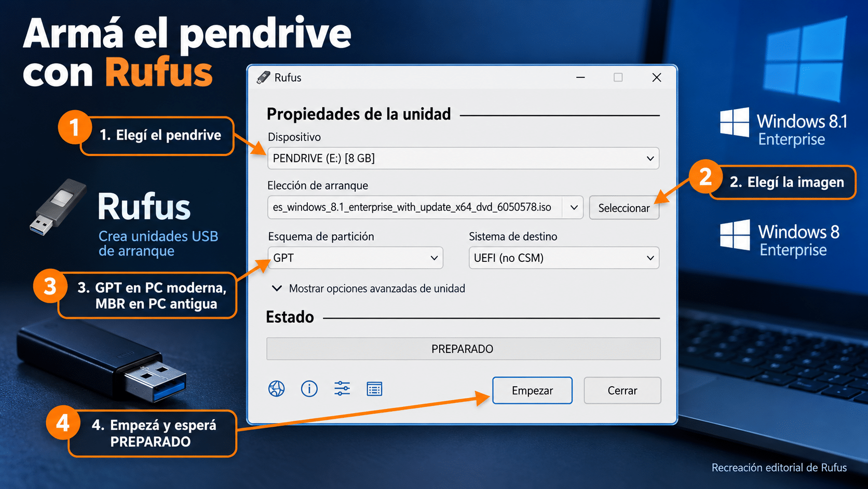868x489 pixels.
Task: Click the Rufus USB icon in title bar
Action: point(263,77)
